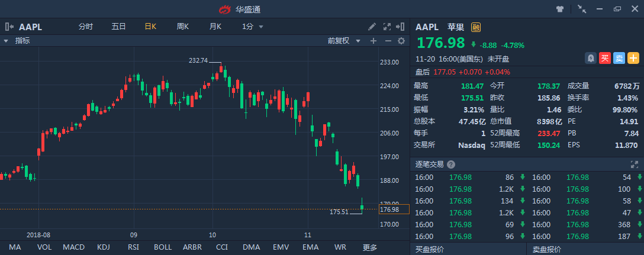Enable the WR indicator

[x=340, y=247]
